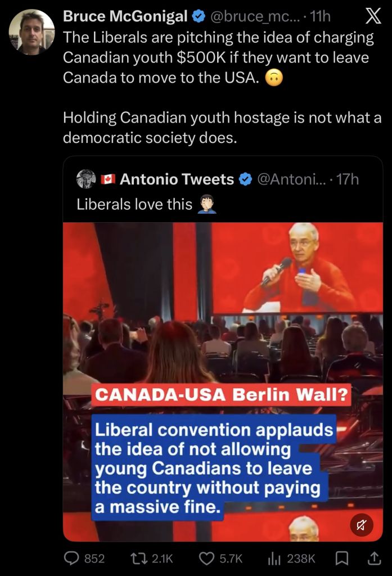Open Antonio Tweets' small avatar

tap(86, 179)
